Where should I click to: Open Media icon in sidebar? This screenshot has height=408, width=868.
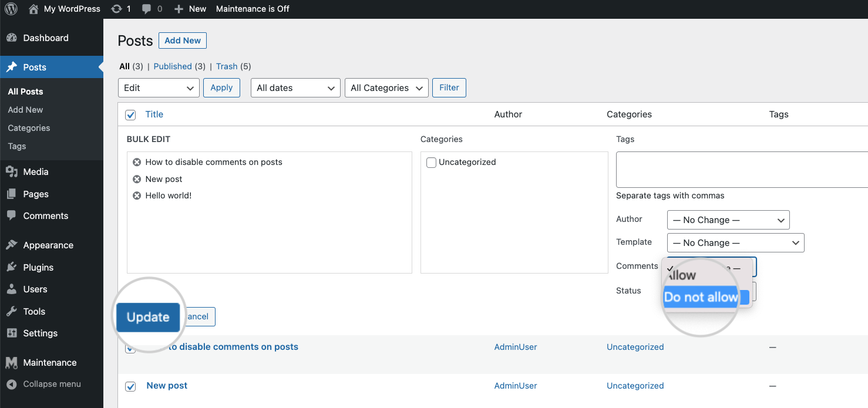pyautogui.click(x=12, y=171)
